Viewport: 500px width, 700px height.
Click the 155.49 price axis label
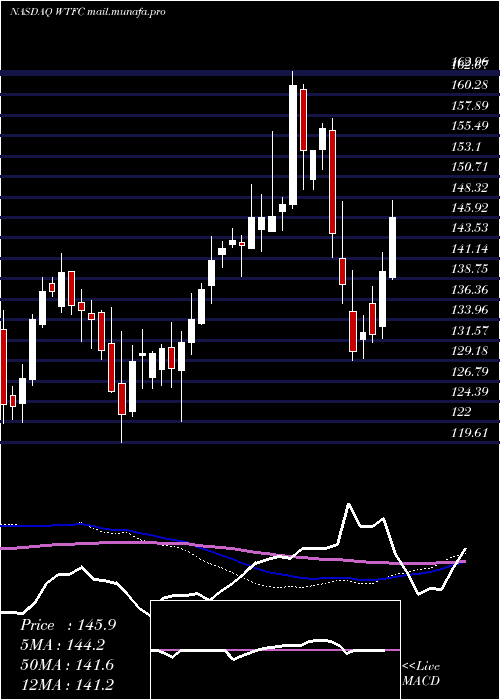(x=469, y=126)
